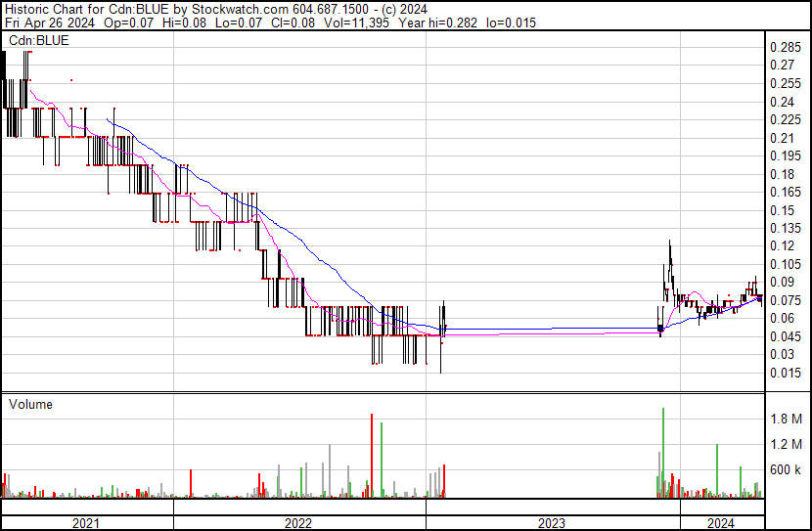Image resolution: width=812 pixels, height=531 pixels.
Task: Click the 0.255 price axis label
Action: (785, 83)
